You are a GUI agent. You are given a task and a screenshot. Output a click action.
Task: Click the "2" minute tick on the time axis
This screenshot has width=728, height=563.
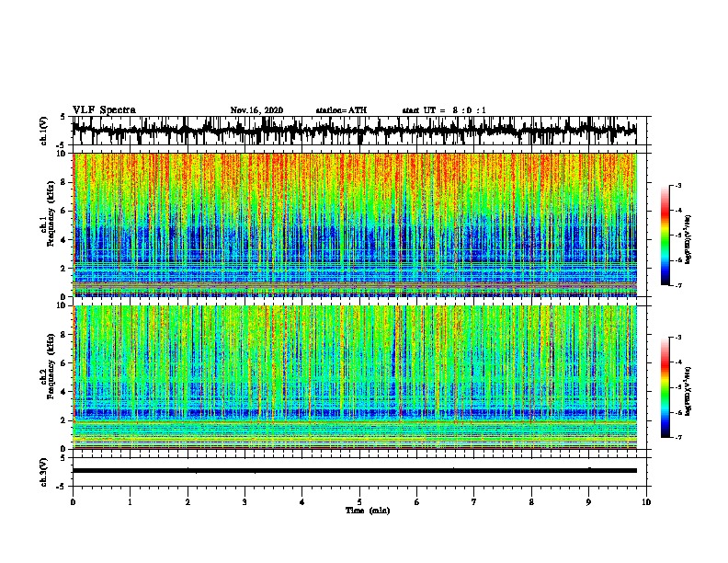pyautogui.click(x=188, y=502)
